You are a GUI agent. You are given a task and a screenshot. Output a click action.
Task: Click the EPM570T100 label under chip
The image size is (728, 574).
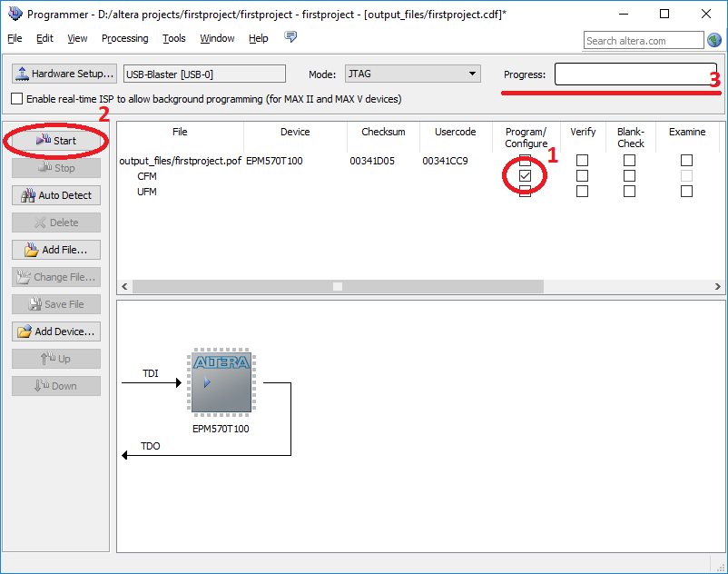(221, 429)
